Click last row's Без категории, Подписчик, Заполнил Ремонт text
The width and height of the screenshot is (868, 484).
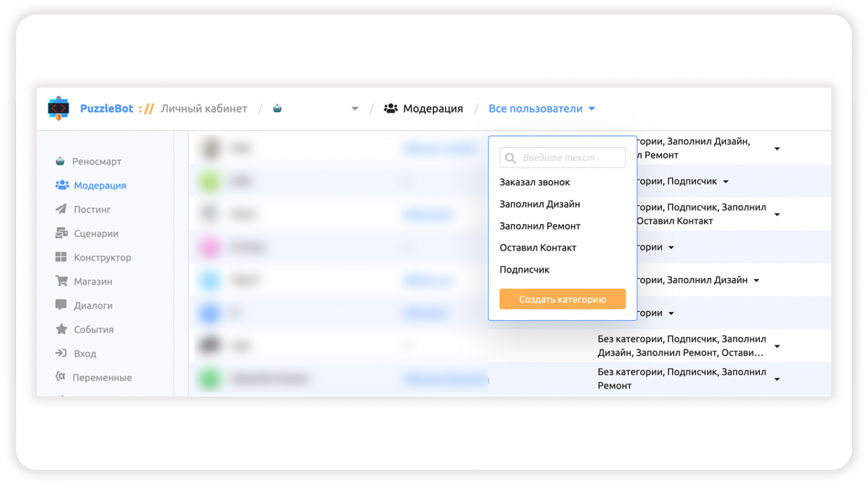point(682,379)
